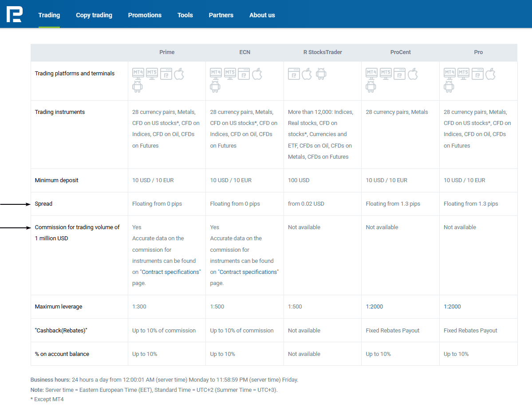Click Android icon in Pro column

(x=449, y=87)
